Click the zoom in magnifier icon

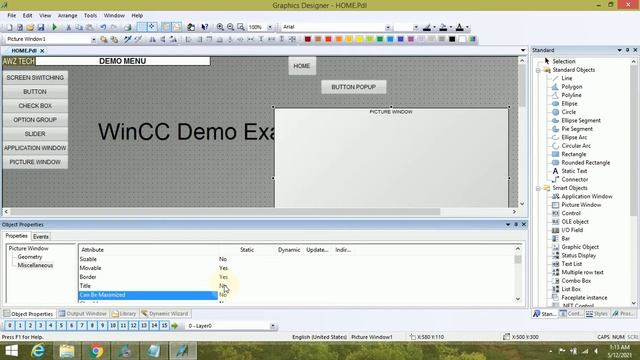[220, 27]
